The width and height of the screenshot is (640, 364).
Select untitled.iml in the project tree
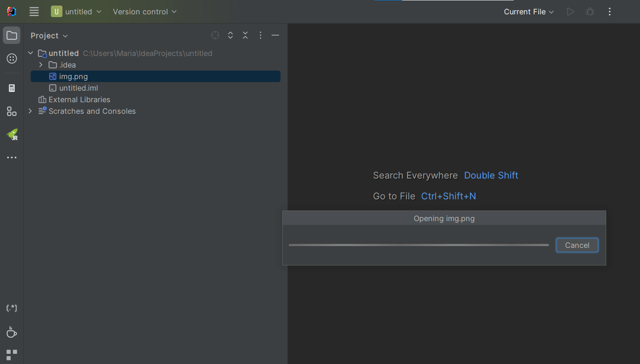click(x=79, y=88)
